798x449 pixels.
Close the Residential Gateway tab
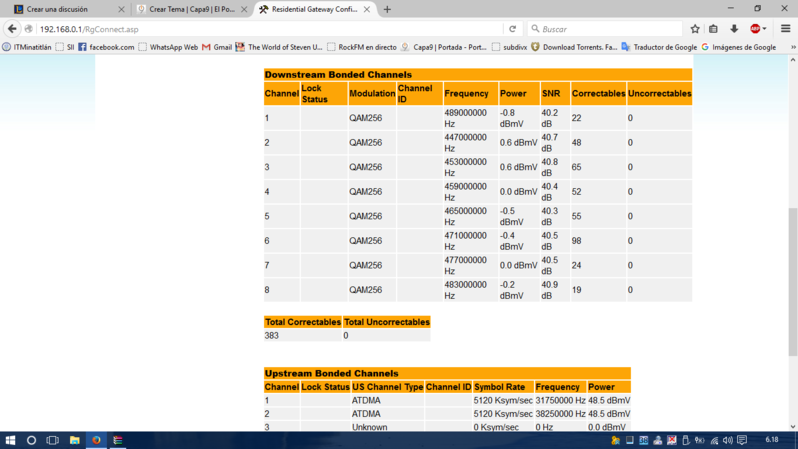[x=367, y=9]
